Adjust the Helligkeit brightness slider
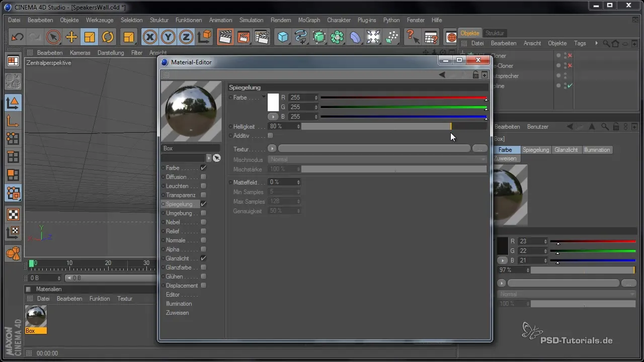The image size is (644, 362). tap(394, 126)
